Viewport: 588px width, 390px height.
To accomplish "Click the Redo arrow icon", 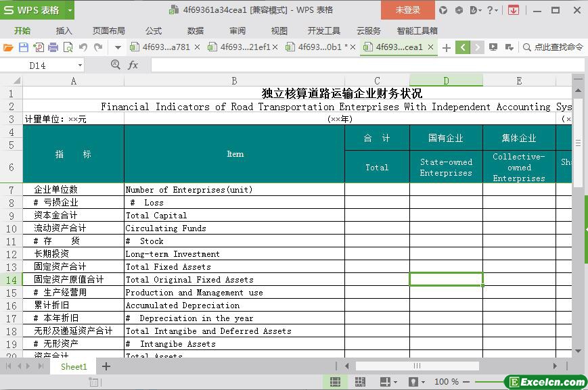I will 98,47.
